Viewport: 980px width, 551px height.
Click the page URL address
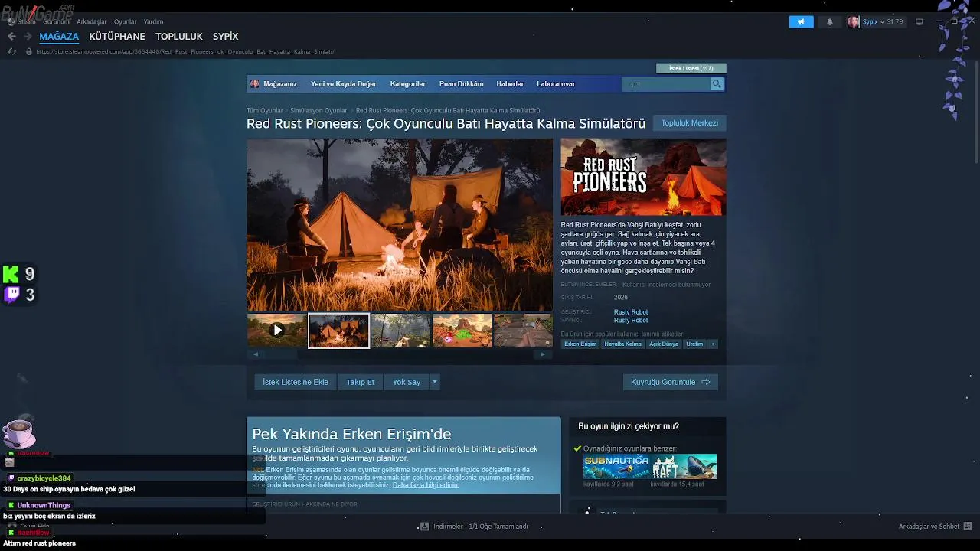click(185, 51)
